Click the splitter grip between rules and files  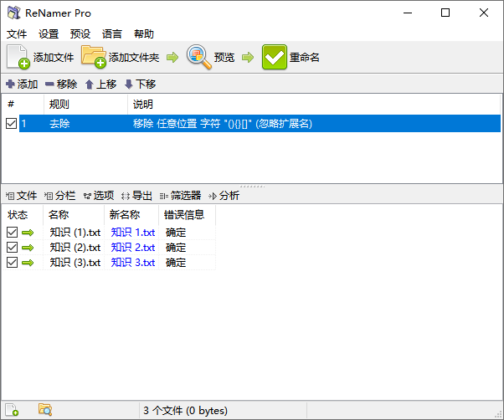[252, 187]
